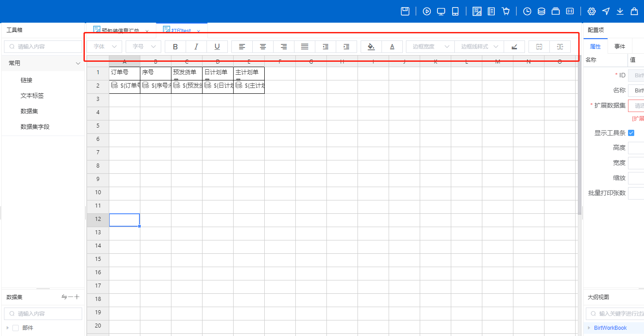Toggle underline formatting button
644x336 pixels.
point(217,47)
